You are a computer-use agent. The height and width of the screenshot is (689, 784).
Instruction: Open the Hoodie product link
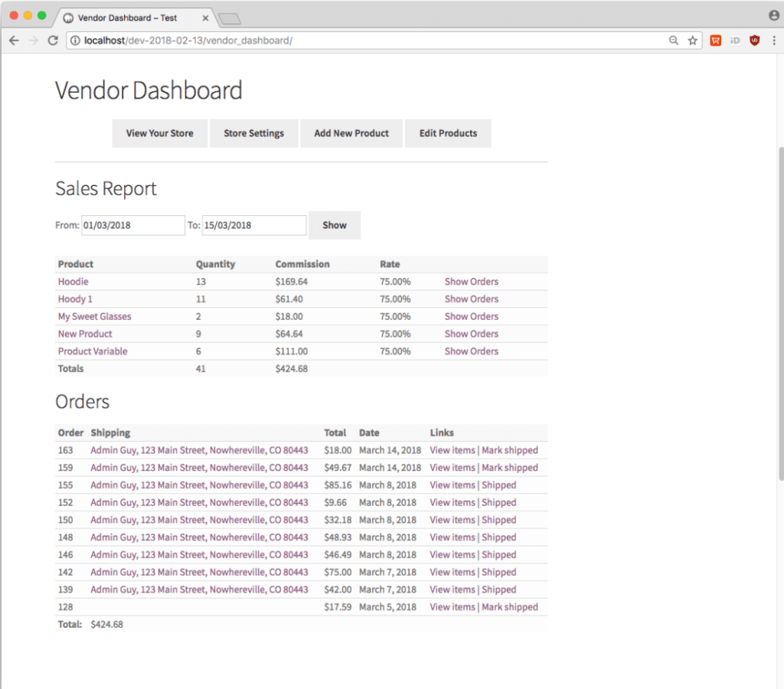tap(73, 281)
